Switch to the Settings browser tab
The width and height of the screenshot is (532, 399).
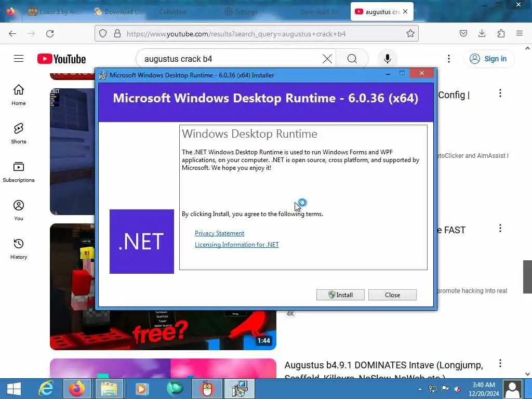(242, 11)
